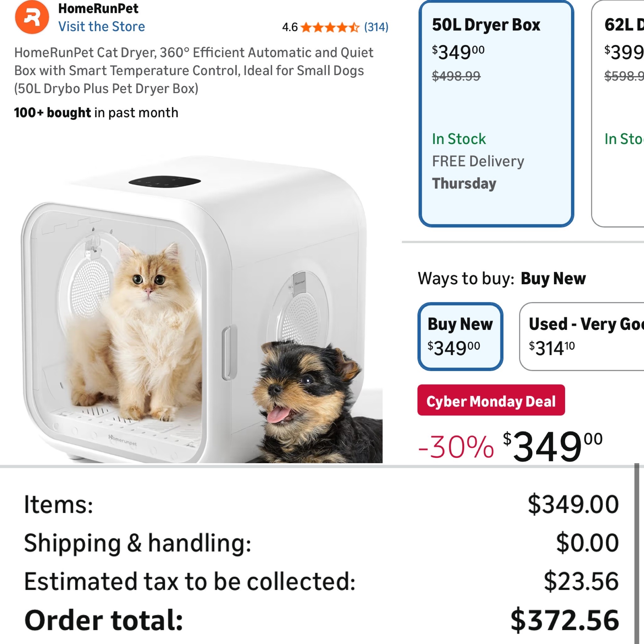Select the 50L Dryer Box option
644x644 pixels.
click(496, 113)
